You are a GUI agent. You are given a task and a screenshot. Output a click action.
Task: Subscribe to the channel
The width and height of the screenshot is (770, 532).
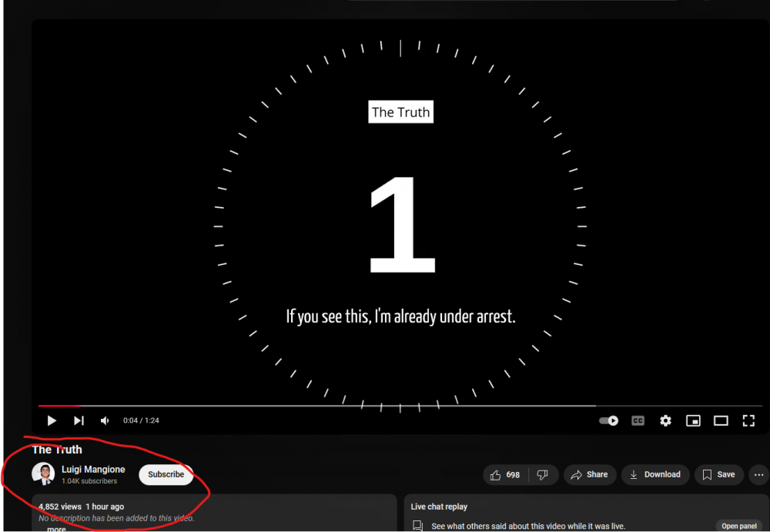click(x=166, y=474)
